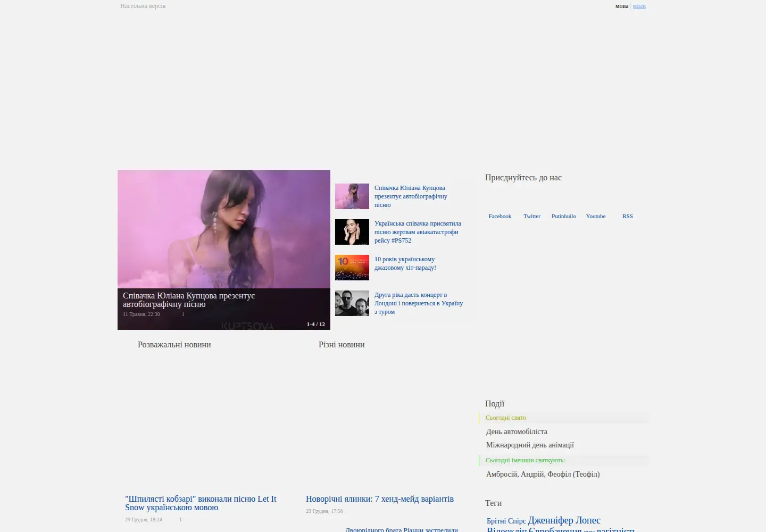Visit the Twitter social link
The height and width of the screenshot is (532, 766).
(x=532, y=216)
